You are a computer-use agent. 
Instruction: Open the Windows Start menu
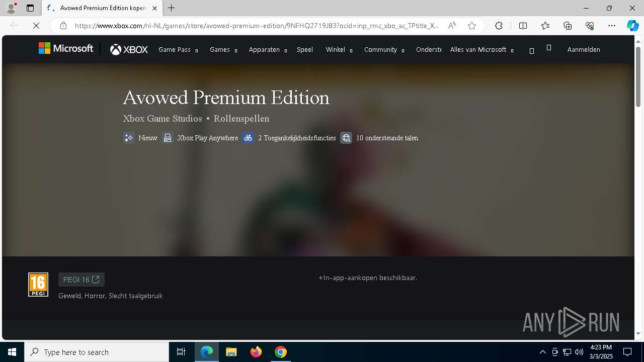12,352
